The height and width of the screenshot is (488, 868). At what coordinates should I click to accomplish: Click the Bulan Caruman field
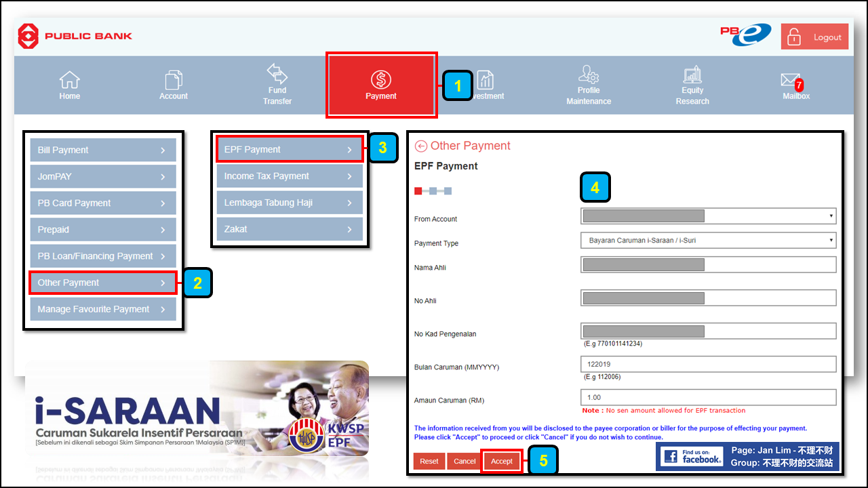(x=709, y=364)
